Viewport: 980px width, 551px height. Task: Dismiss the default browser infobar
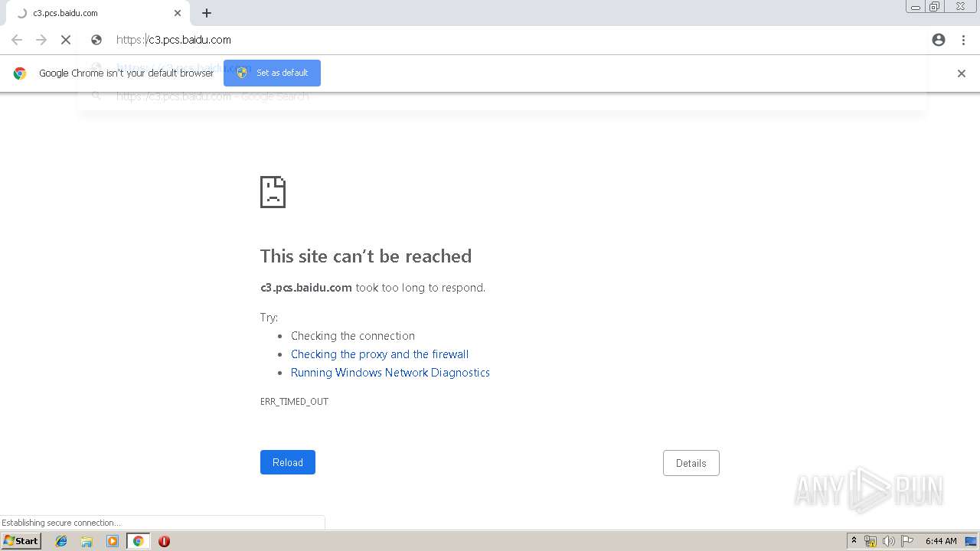(x=962, y=73)
